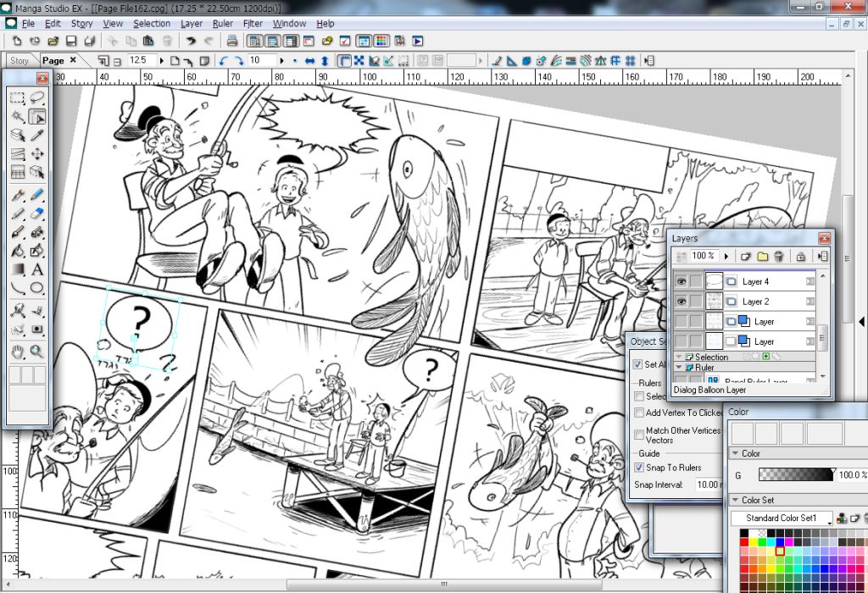This screenshot has height=593, width=868.
Task: Select the Line/Curve tool
Action: click(17, 288)
